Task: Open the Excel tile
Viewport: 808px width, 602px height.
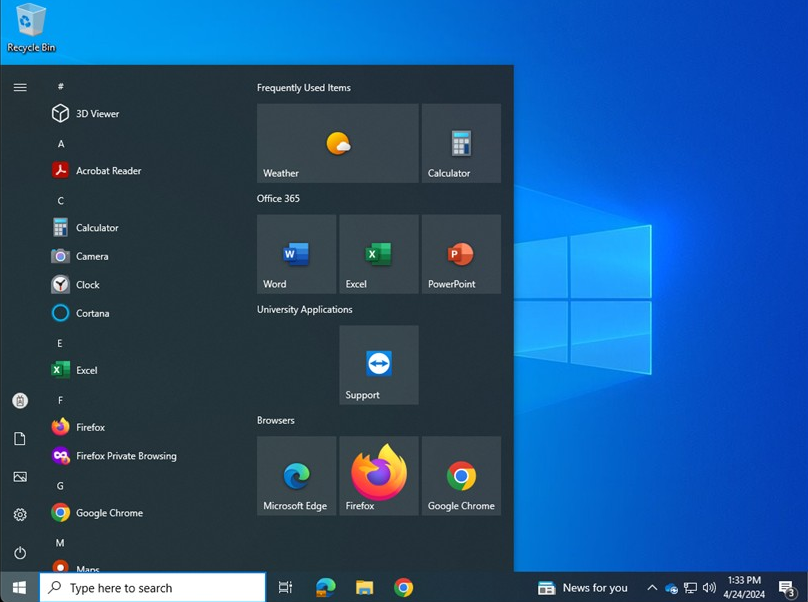Action: click(379, 254)
